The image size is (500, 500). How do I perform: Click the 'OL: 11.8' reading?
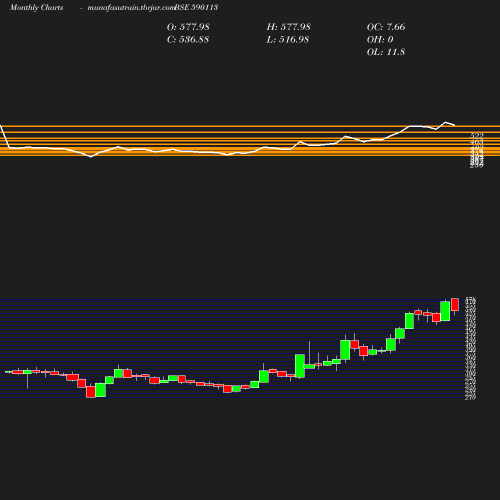[386, 52]
